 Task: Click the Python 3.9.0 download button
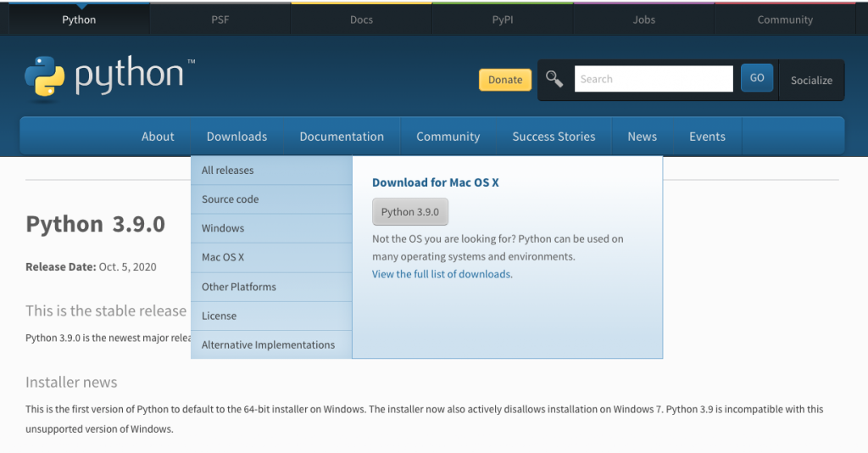pos(410,212)
